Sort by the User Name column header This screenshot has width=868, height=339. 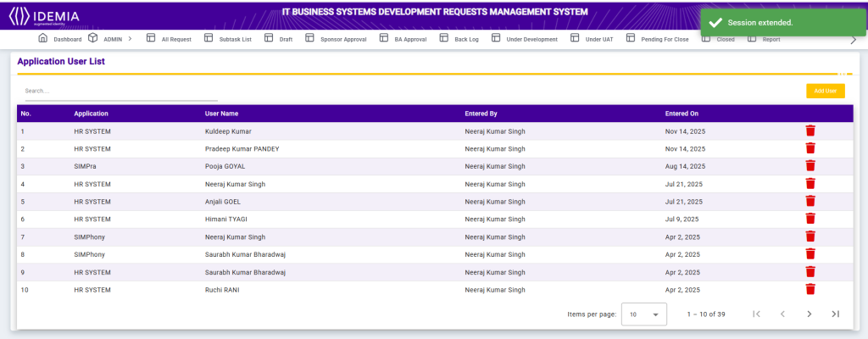click(x=221, y=114)
